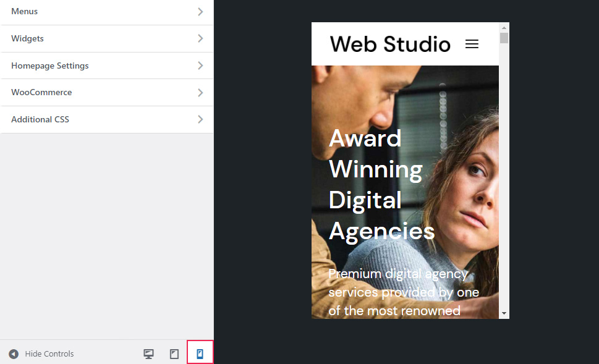The width and height of the screenshot is (599, 364).
Task: Click the preview scrollbar thumb
Action: 504,38
